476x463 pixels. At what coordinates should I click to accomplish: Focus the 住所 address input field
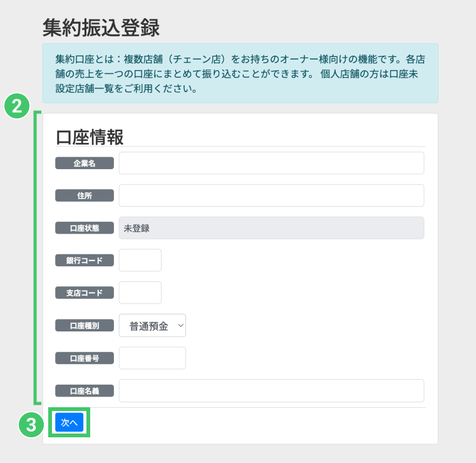click(x=271, y=195)
